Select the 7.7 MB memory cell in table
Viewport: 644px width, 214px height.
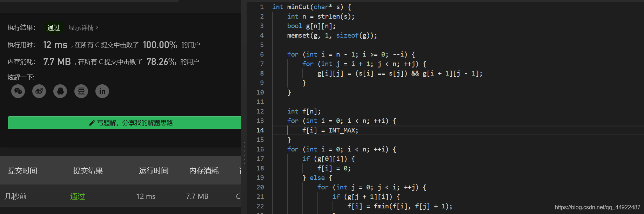197,196
